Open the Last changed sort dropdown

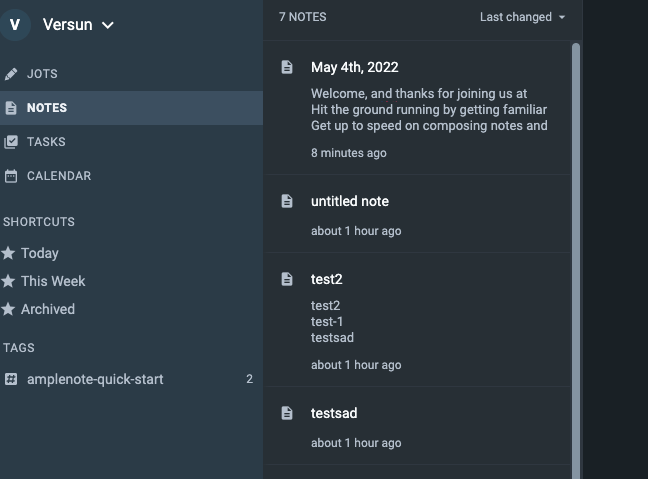click(x=522, y=17)
